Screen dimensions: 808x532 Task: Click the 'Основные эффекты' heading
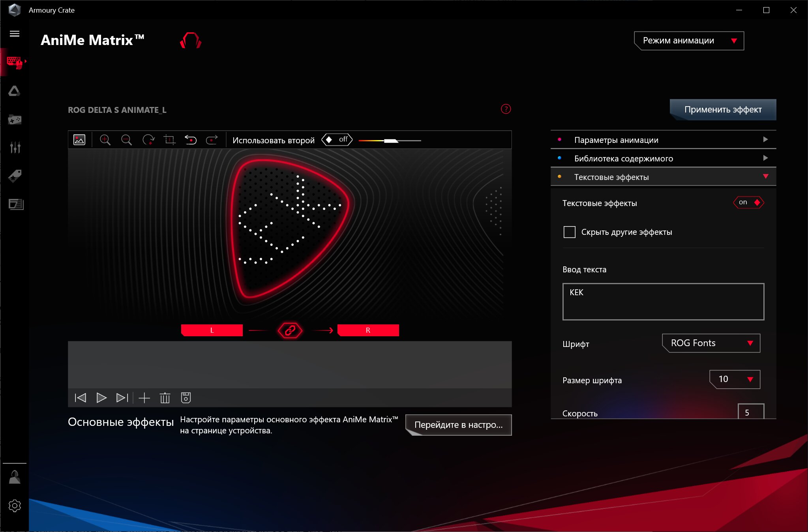click(x=121, y=422)
